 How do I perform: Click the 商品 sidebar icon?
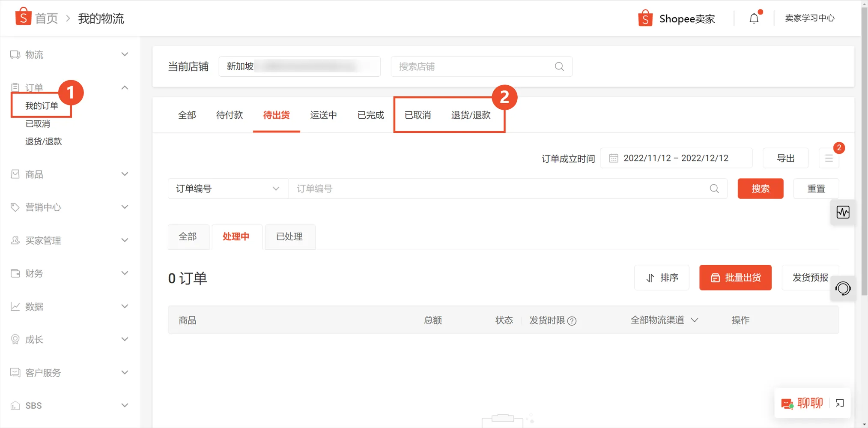[x=15, y=174]
